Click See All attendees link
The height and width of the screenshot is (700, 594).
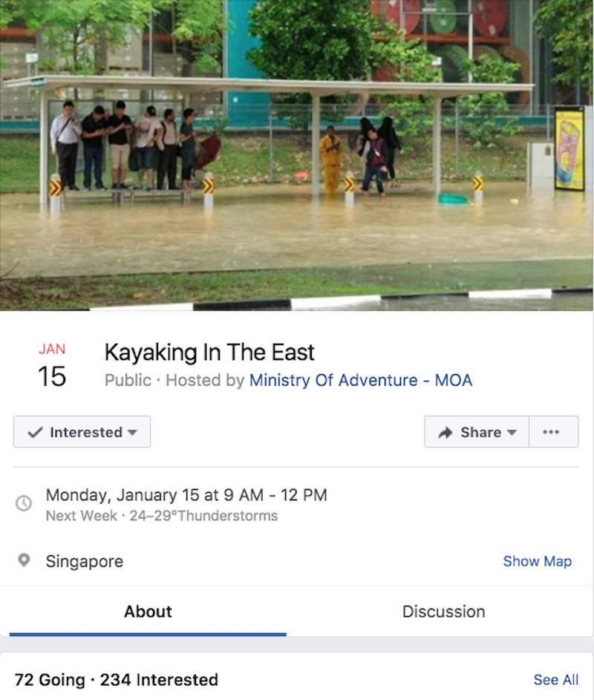(x=555, y=679)
